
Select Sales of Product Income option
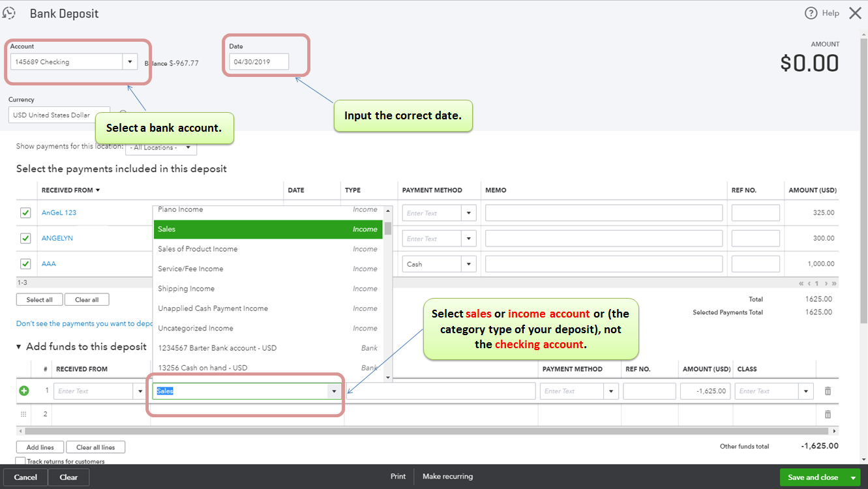[268, 249]
